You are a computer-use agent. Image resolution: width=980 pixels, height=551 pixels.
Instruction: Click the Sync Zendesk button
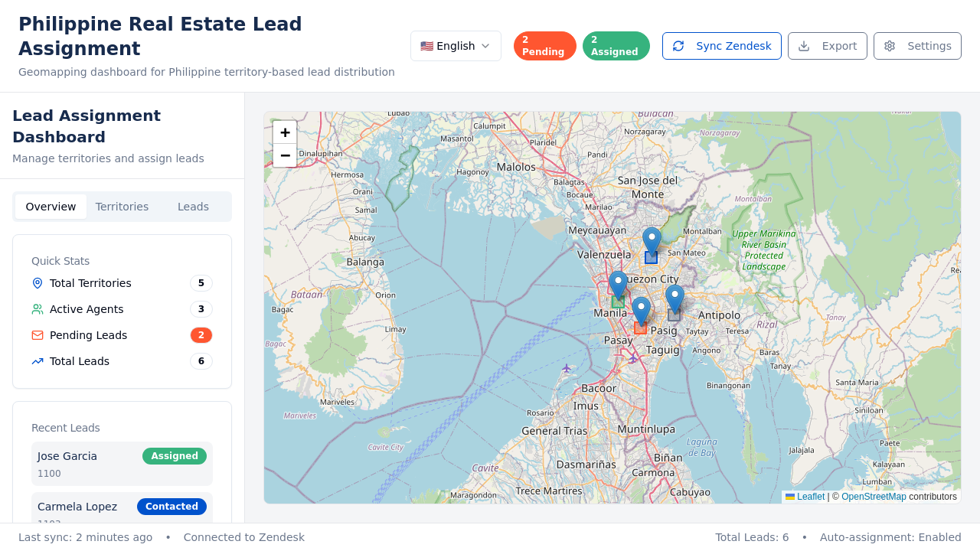click(721, 46)
